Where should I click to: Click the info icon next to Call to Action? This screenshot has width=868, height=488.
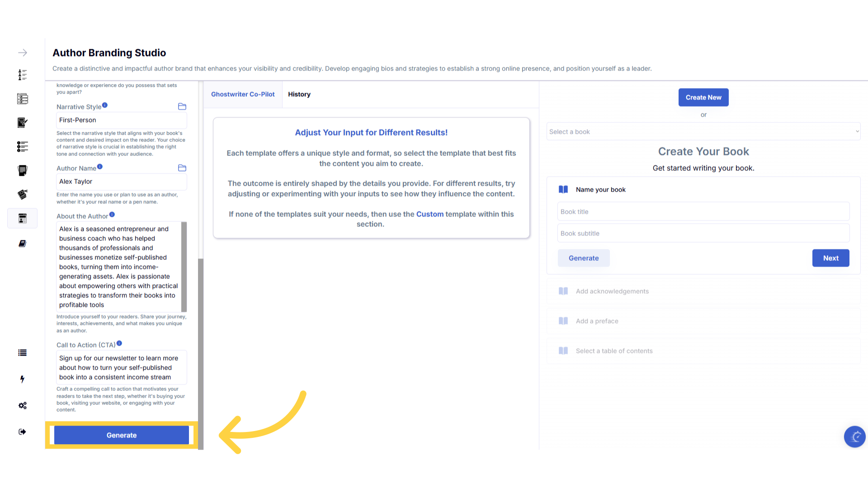tap(119, 343)
